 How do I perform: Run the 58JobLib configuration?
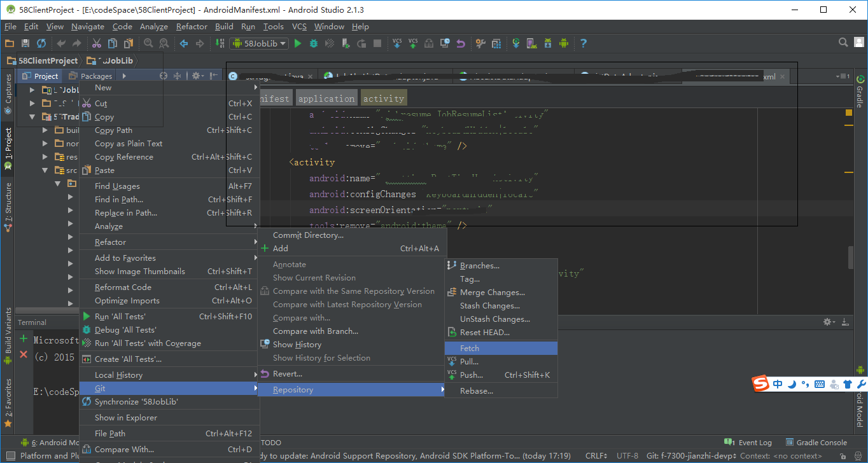[298, 43]
